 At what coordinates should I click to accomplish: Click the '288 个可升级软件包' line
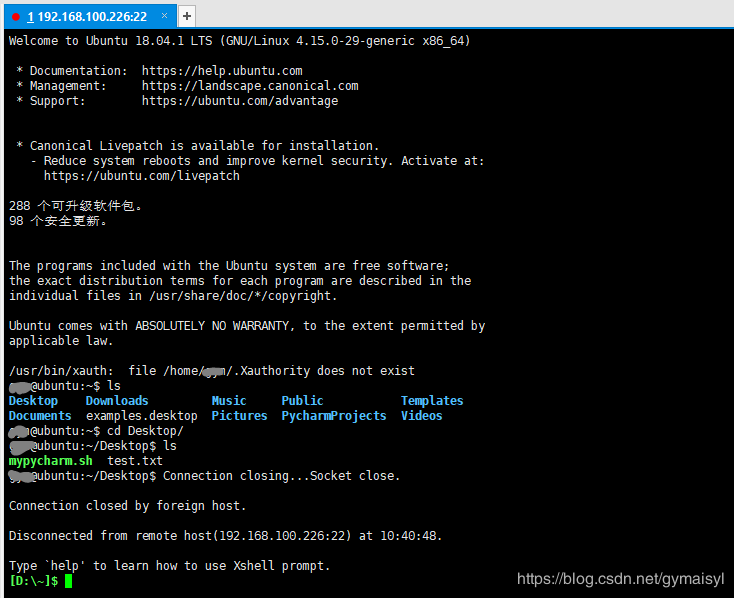[75, 206]
